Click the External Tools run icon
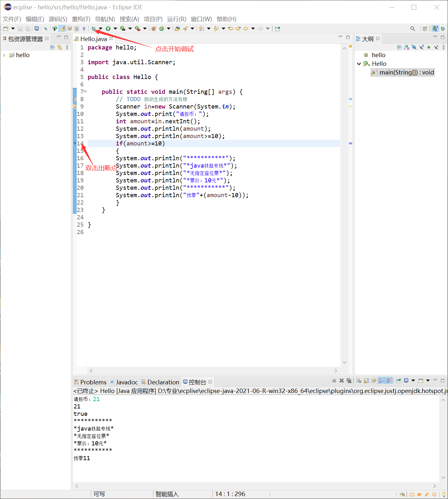 pos(137,29)
